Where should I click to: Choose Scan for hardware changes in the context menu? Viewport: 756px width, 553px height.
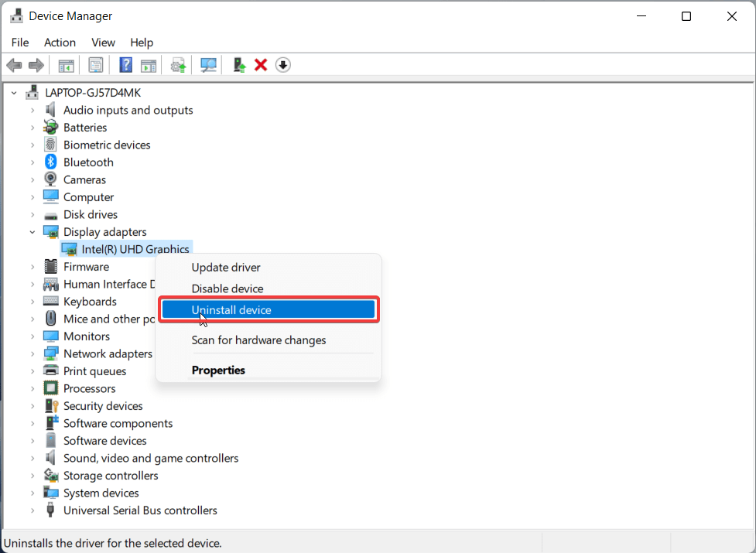point(258,340)
